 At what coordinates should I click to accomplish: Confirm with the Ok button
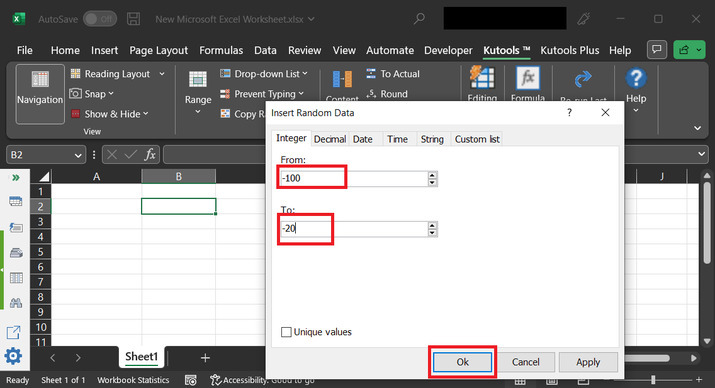[x=462, y=362]
